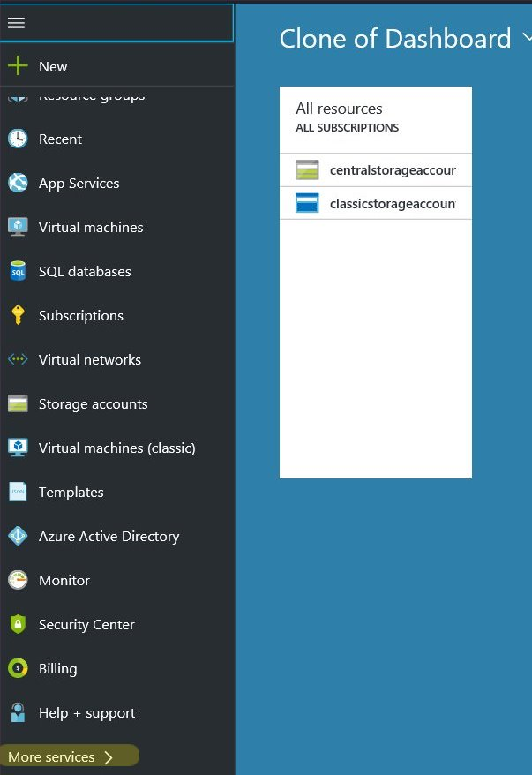Select the classicstorageaccount resource name
This screenshot has width=532, height=775.
[x=393, y=203]
